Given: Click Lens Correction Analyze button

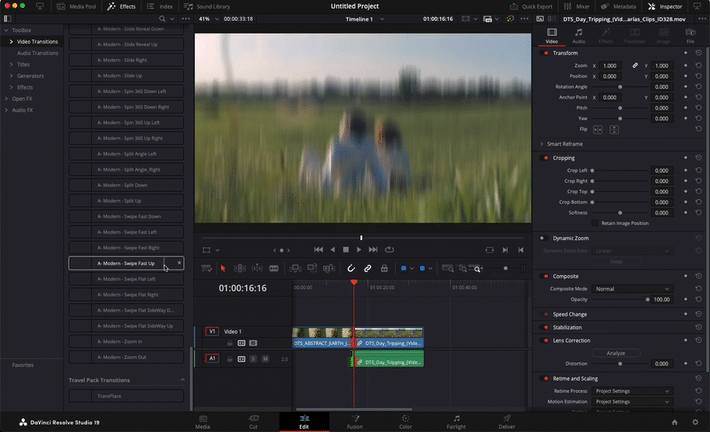Looking at the screenshot, I should click(x=616, y=353).
